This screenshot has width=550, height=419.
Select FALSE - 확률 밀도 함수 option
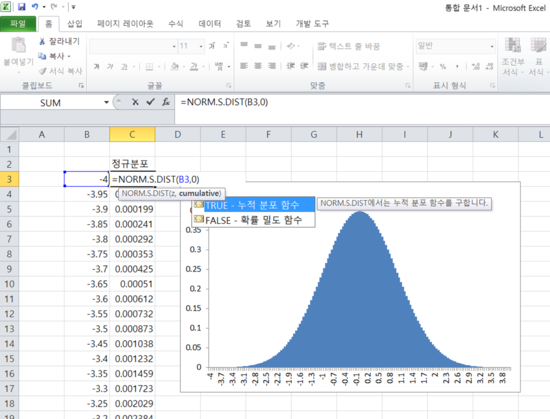(x=253, y=220)
